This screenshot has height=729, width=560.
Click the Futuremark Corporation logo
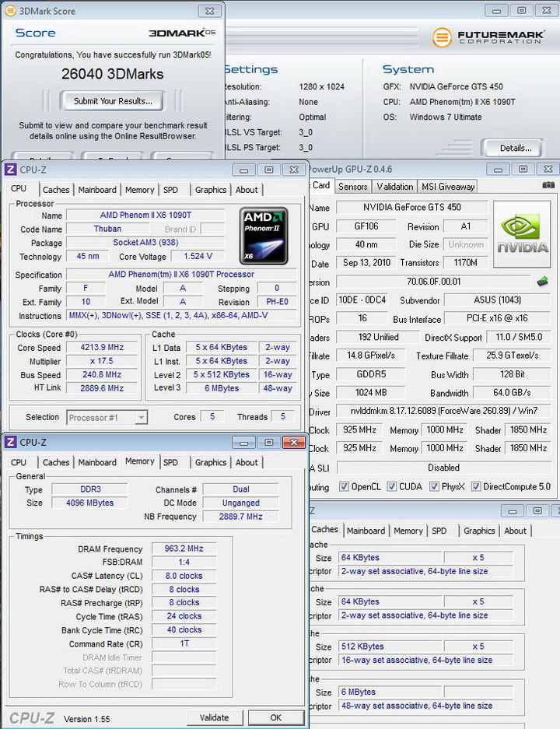coord(488,37)
